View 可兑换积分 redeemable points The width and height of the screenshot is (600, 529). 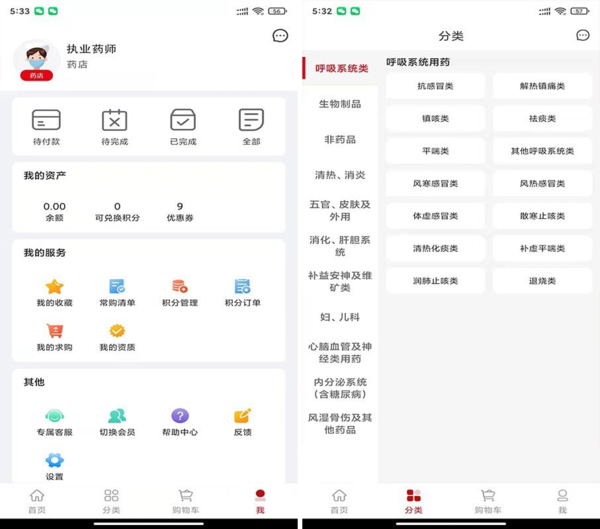(x=117, y=212)
